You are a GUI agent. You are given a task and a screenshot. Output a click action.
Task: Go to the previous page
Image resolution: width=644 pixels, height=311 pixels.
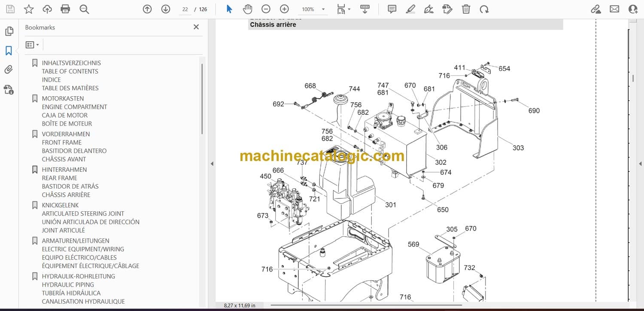pyautogui.click(x=147, y=9)
